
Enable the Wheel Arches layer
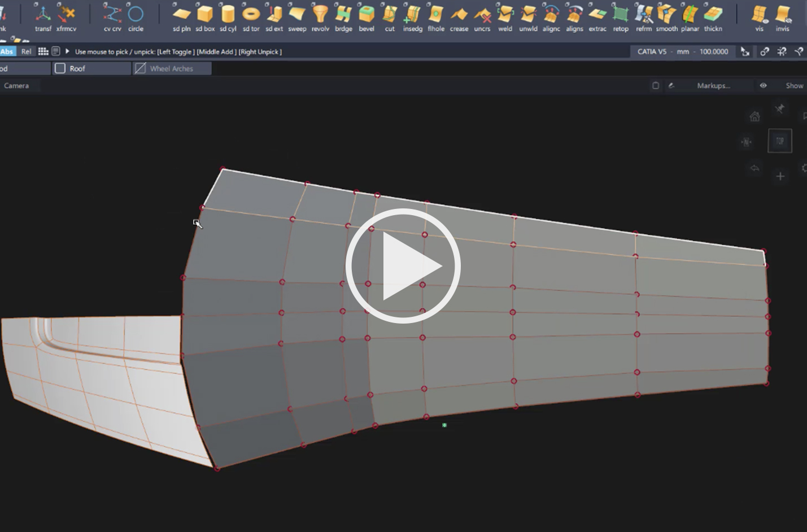pyautogui.click(x=139, y=68)
